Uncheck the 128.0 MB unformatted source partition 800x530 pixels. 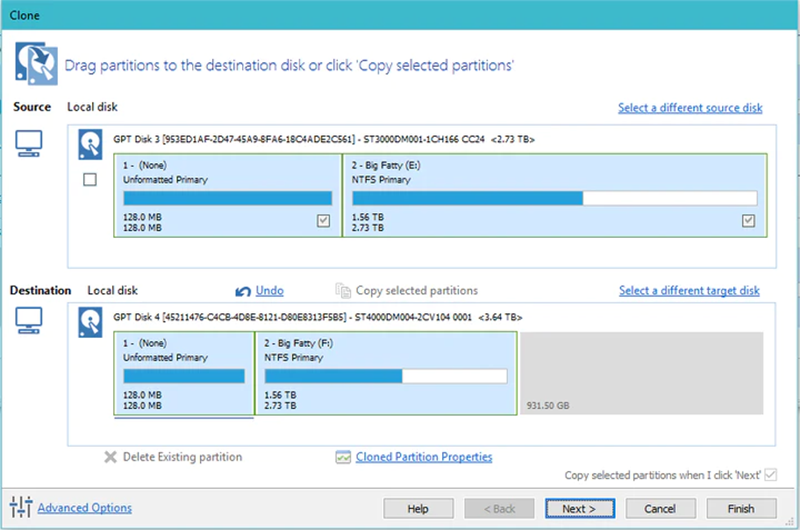pos(323,221)
